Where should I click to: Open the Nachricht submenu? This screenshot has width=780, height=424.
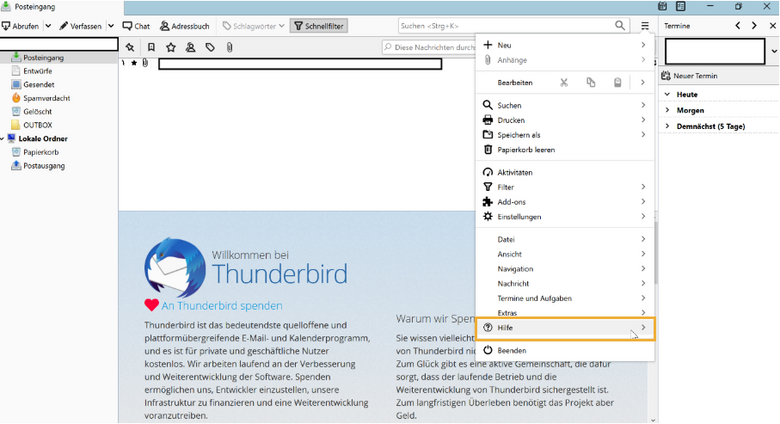click(x=565, y=283)
